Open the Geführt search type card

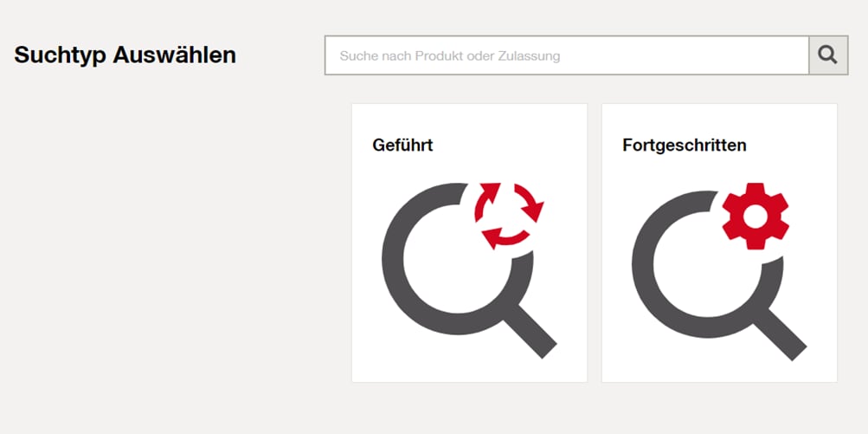coord(469,243)
